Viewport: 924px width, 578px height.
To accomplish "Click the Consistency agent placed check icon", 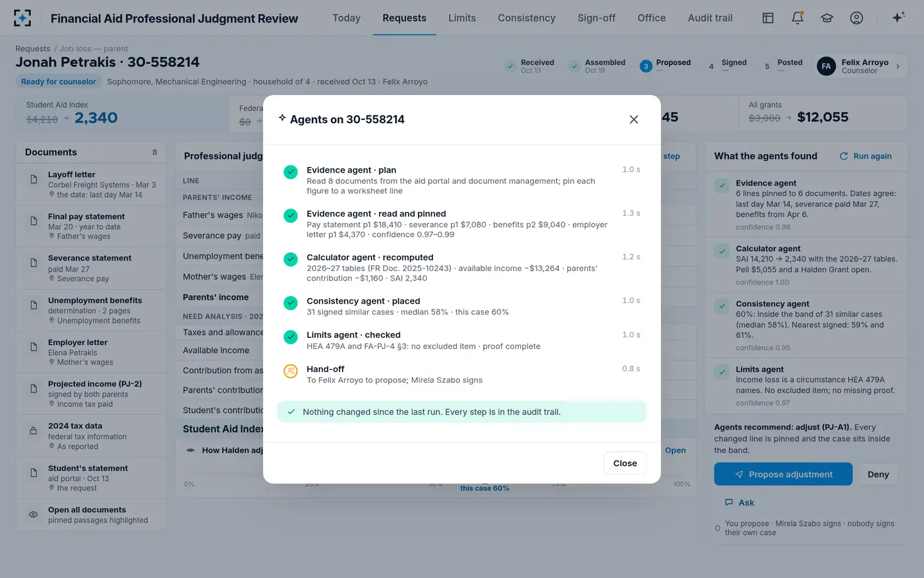I will coord(291,303).
